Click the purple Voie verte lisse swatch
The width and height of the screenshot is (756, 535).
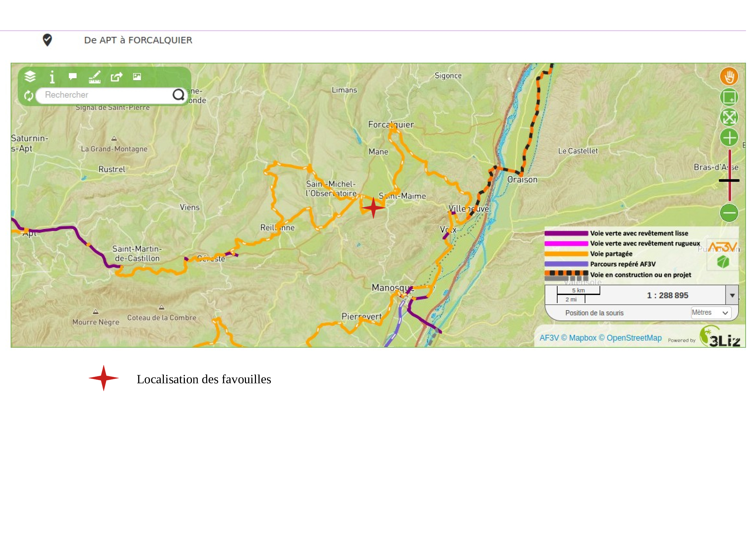566,234
